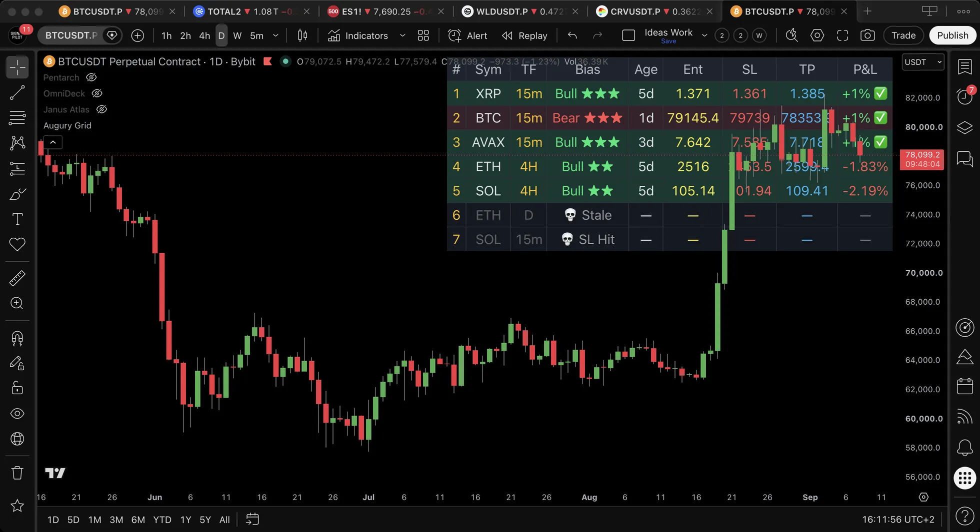Click the red BTCUSDT flag marker

point(267,61)
